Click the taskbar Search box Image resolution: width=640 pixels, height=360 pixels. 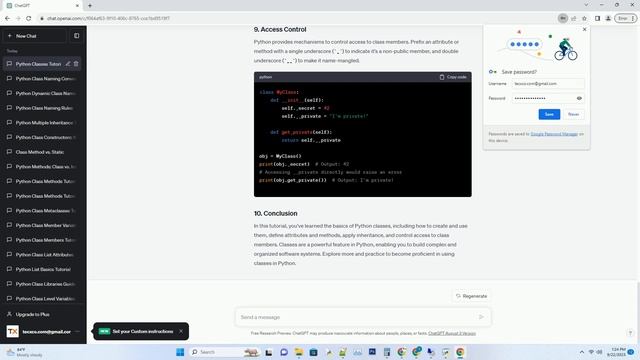[x=224, y=352]
